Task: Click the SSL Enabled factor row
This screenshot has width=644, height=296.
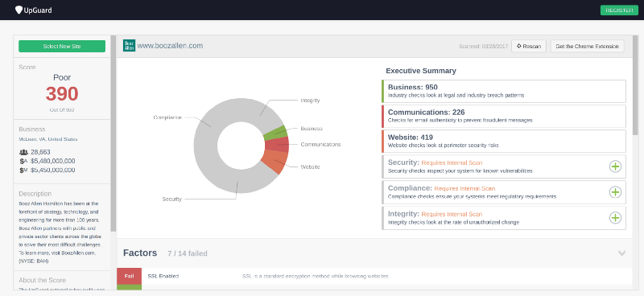Action: pos(374,277)
